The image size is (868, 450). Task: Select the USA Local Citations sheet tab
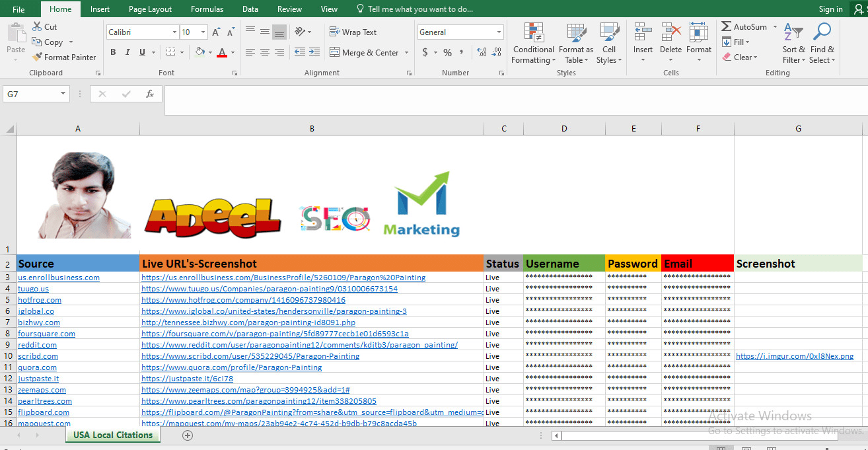[x=112, y=435]
